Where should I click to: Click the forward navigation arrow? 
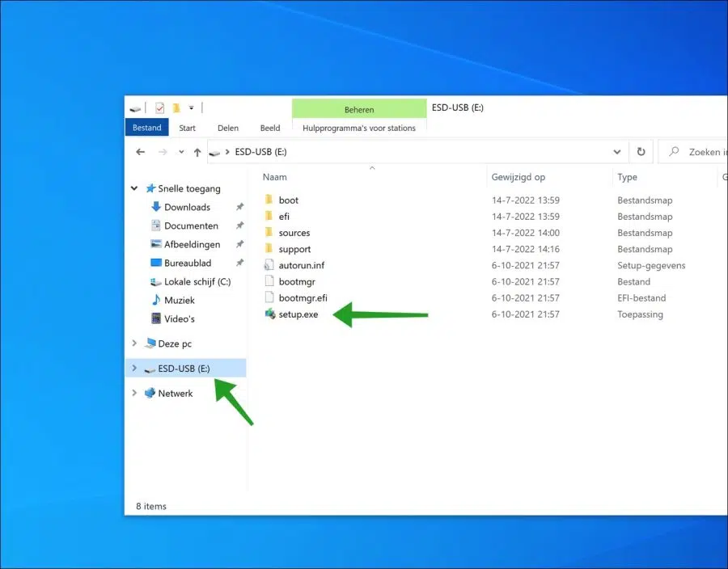click(x=163, y=152)
